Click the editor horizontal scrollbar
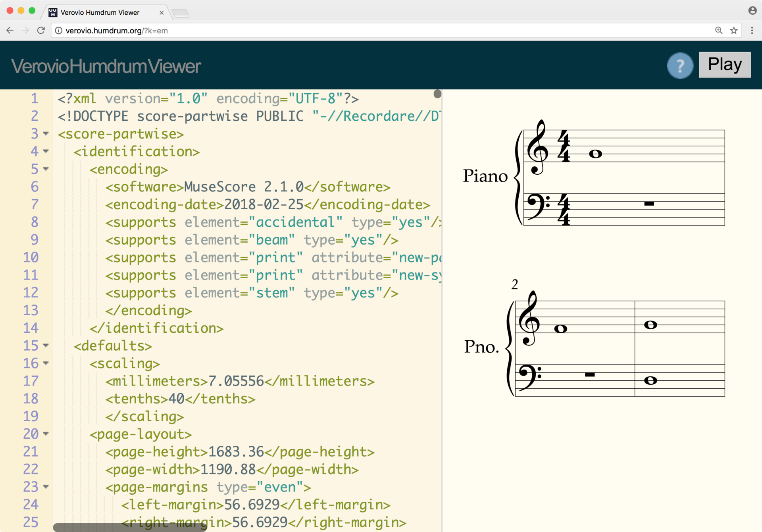Screen dimensions: 762x532 coord(130,527)
